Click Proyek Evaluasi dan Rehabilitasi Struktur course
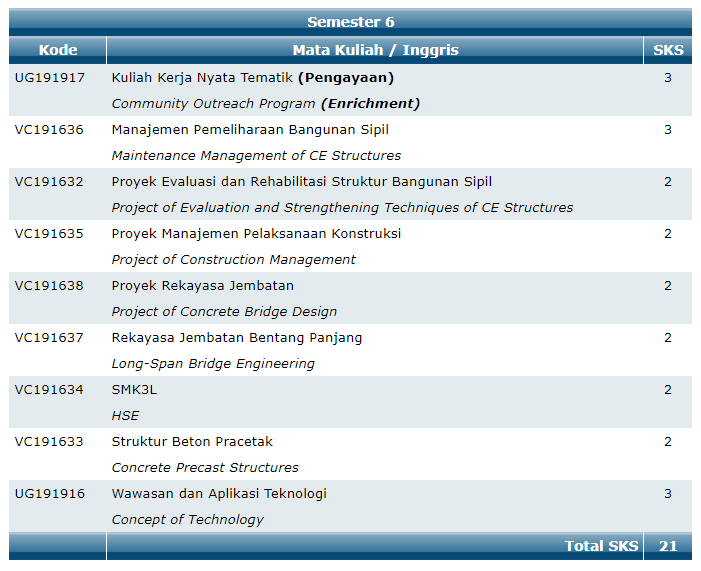Image resolution: width=701 pixels, height=571 pixels. [302, 182]
